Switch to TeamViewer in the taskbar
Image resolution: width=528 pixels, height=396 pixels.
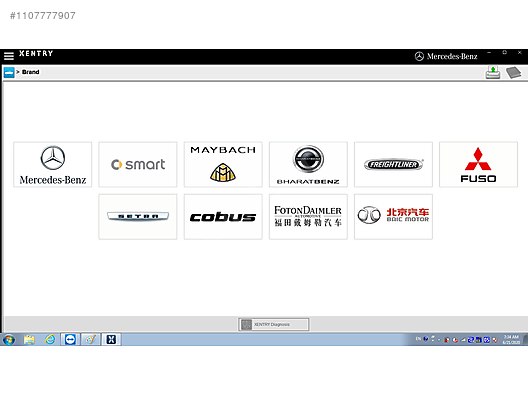click(x=70, y=339)
